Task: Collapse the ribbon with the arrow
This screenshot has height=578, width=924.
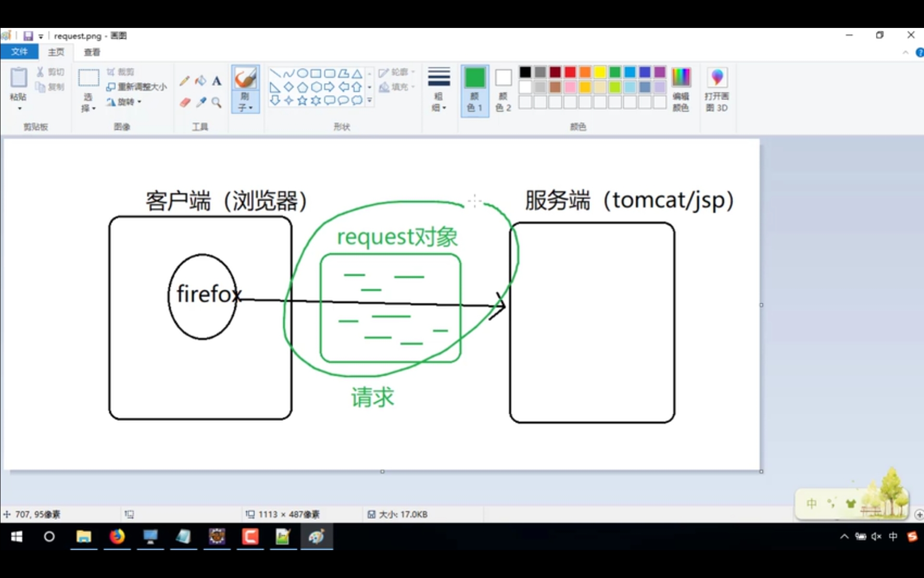Action: coord(905,53)
